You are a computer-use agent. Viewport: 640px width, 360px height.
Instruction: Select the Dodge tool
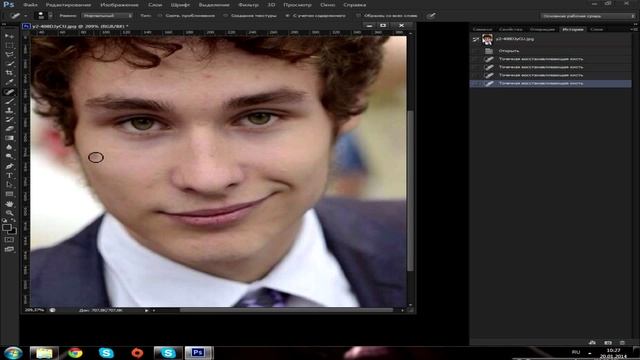point(9,156)
